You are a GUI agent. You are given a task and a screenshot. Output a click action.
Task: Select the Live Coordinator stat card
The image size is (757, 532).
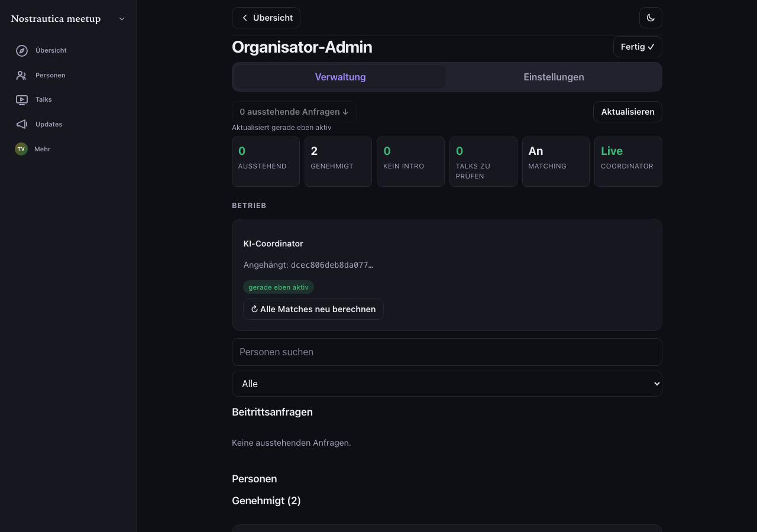tap(628, 162)
